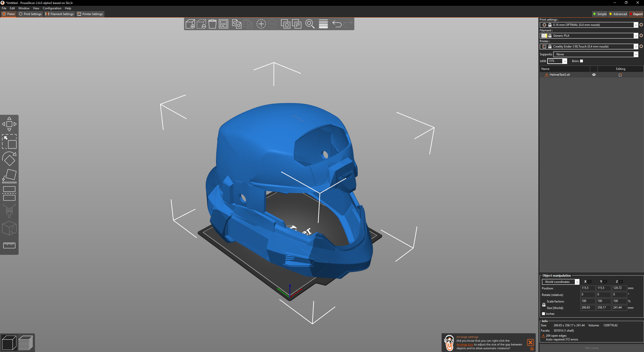Click the Undo arrow icon
The width and height of the screenshot is (644, 352).
[337, 24]
